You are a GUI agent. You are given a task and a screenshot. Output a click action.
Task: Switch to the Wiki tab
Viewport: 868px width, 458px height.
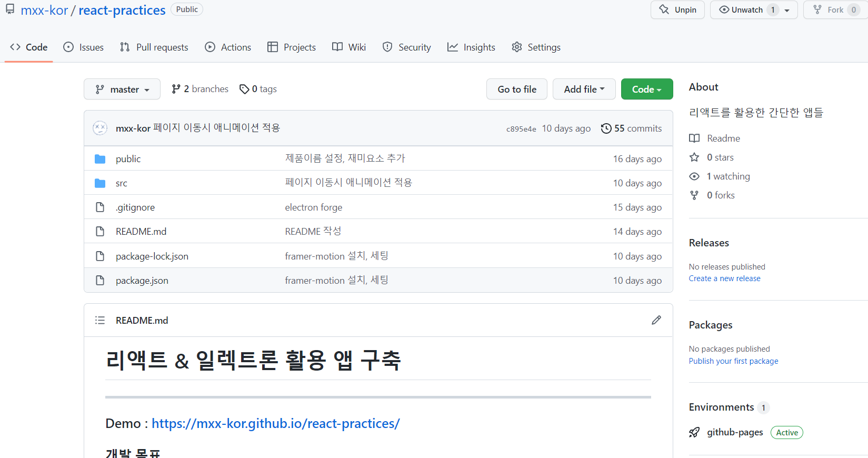[349, 47]
